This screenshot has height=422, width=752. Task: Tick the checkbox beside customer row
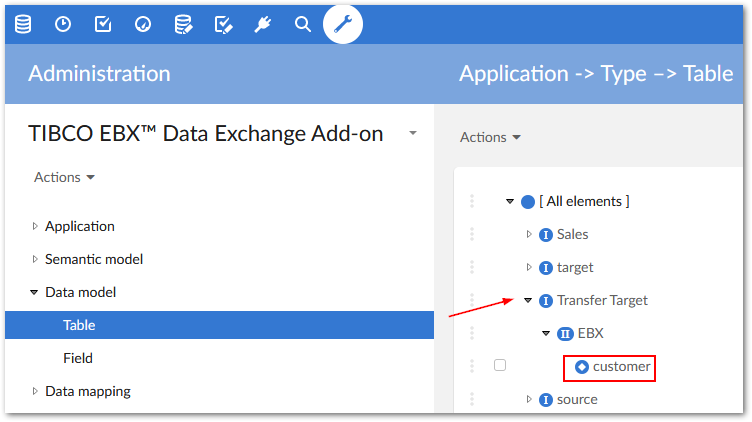(x=500, y=366)
